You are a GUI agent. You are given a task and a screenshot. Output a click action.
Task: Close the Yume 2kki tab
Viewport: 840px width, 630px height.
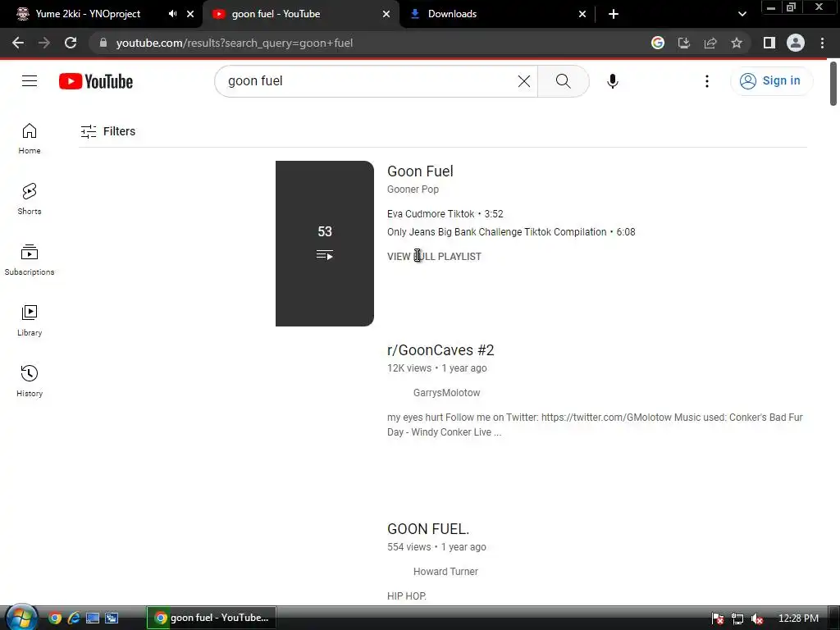pos(190,14)
